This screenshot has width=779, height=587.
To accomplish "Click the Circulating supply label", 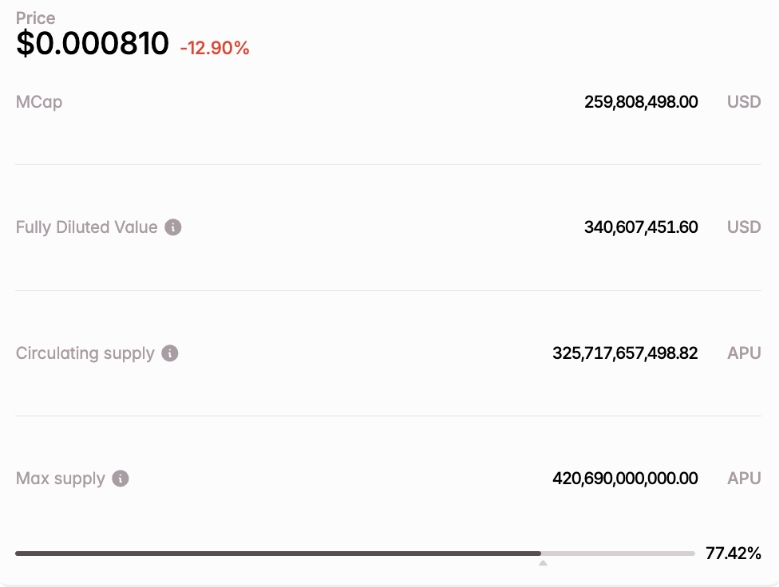I will pos(85,353).
